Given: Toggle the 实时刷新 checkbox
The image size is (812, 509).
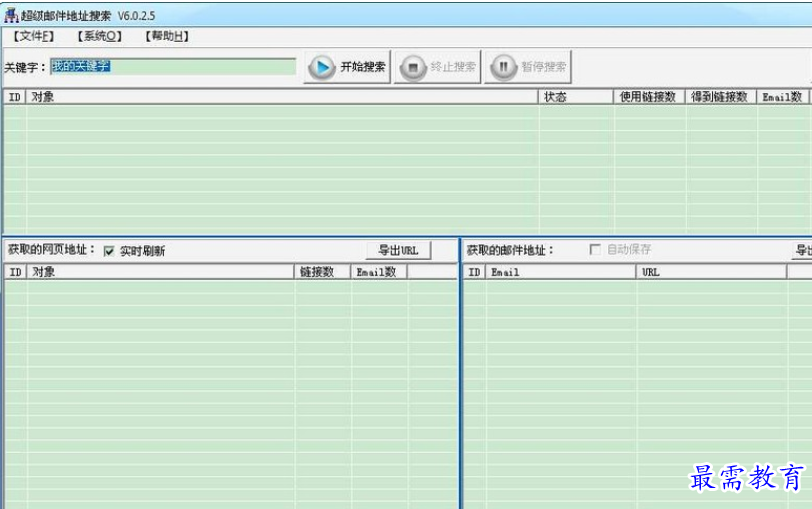Looking at the screenshot, I should click(109, 251).
